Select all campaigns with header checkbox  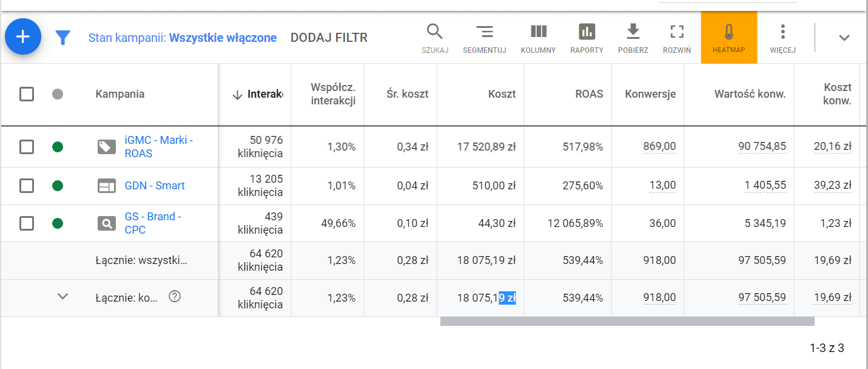click(x=27, y=94)
